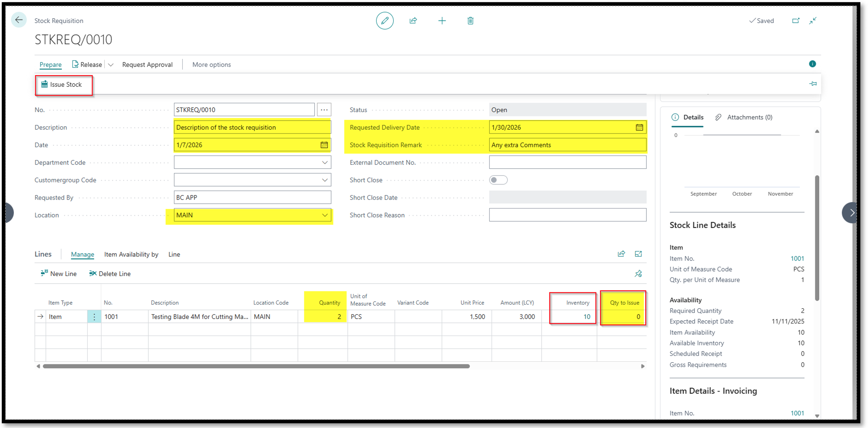Toggle the Short Close switch
The width and height of the screenshot is (868, 428).
tap(498, 180)
